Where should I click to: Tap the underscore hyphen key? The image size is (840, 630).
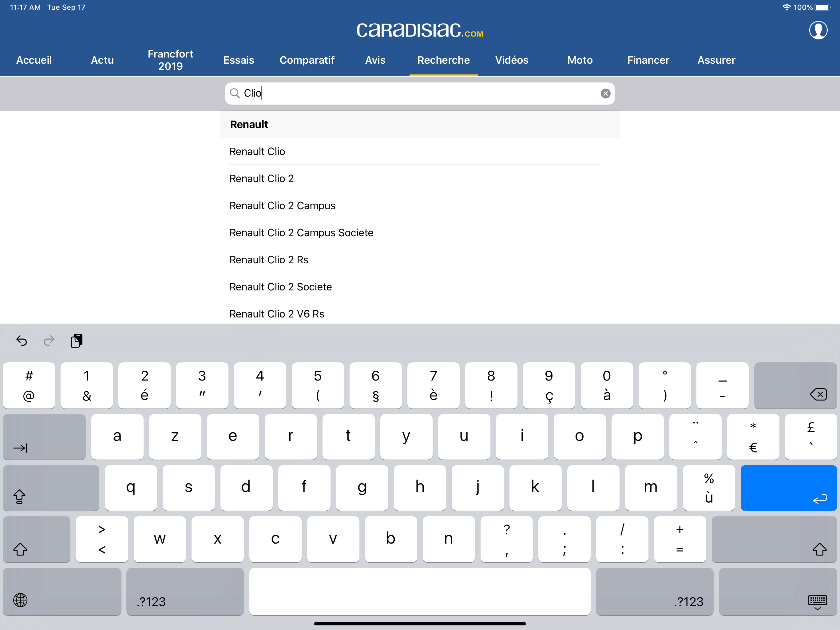click(x=722, y=385)
